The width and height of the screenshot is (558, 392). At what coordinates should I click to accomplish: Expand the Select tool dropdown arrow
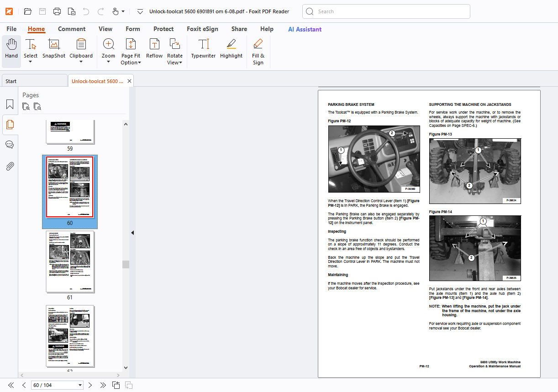(x=31, y=63)
